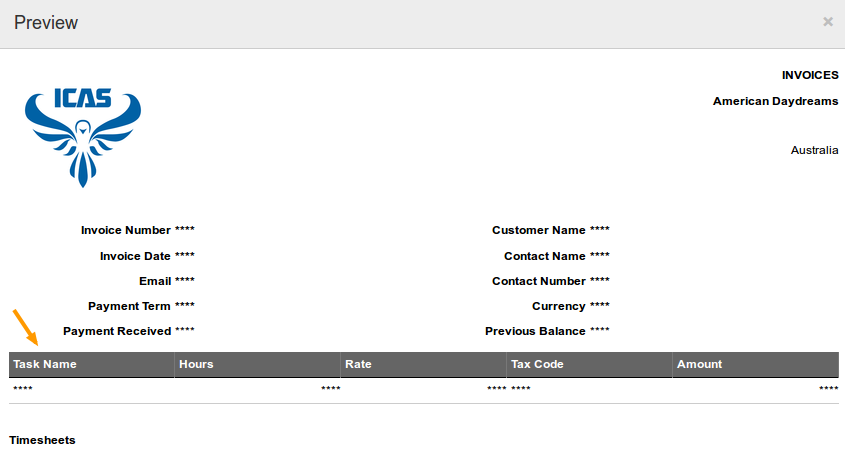Click the Preview dialog title
The width and height of the screenshot is (845, 450).
coord(46,23)
